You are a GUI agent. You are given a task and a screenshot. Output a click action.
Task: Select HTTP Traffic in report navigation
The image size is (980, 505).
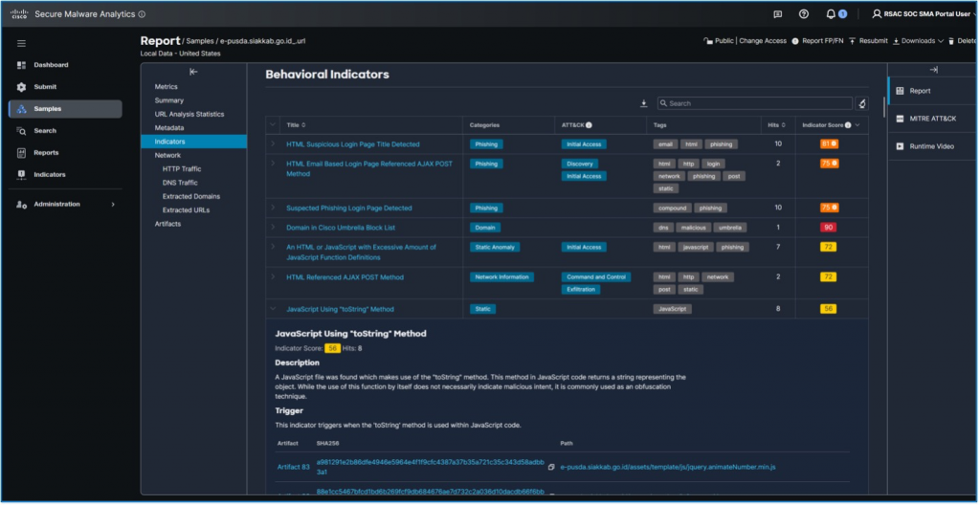182,169
